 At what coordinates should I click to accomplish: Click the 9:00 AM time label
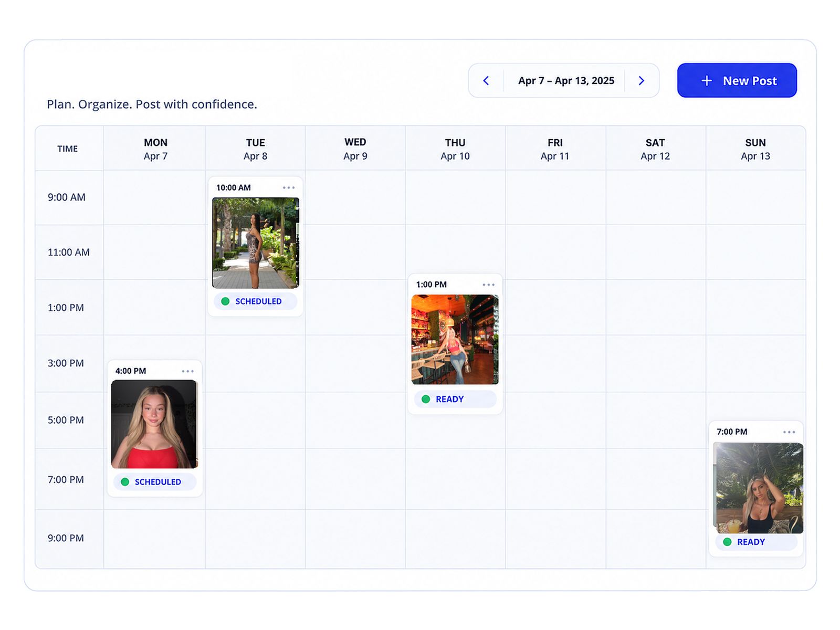coord(67,197)
